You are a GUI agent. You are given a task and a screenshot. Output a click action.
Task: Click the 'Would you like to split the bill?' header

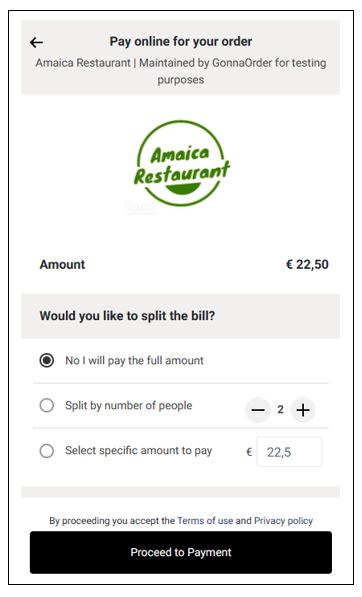[127, 316]
